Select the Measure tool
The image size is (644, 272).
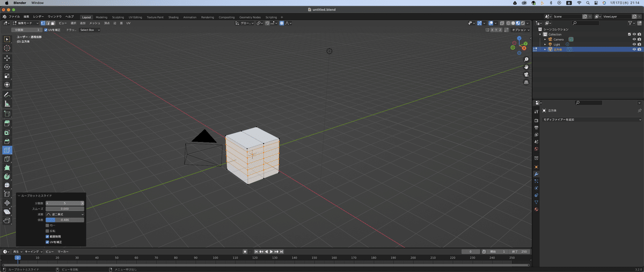pyautogui.click(x=7, y=103)
